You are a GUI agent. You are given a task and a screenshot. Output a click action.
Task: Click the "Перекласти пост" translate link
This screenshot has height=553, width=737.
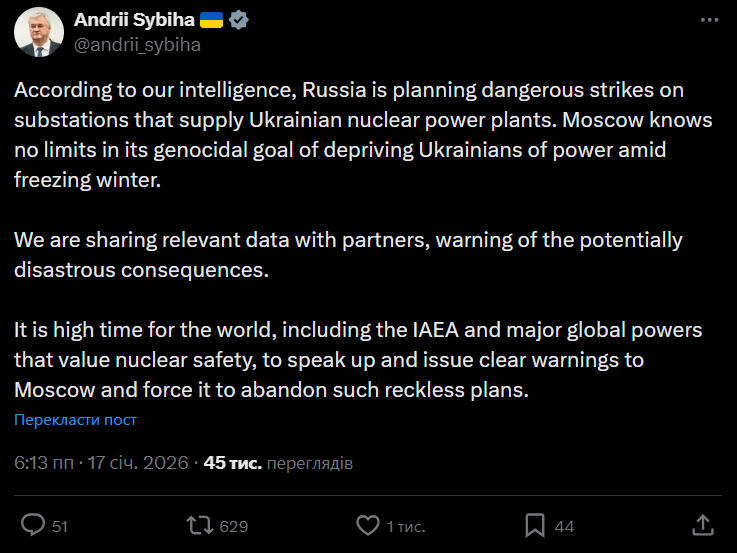[x=75, y=420]
